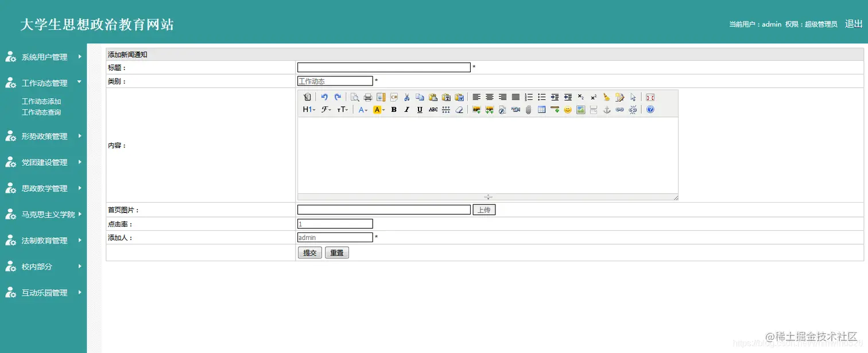Insert numbered list in editor
This screenshot has width=868, height=353.
point(529,97)
